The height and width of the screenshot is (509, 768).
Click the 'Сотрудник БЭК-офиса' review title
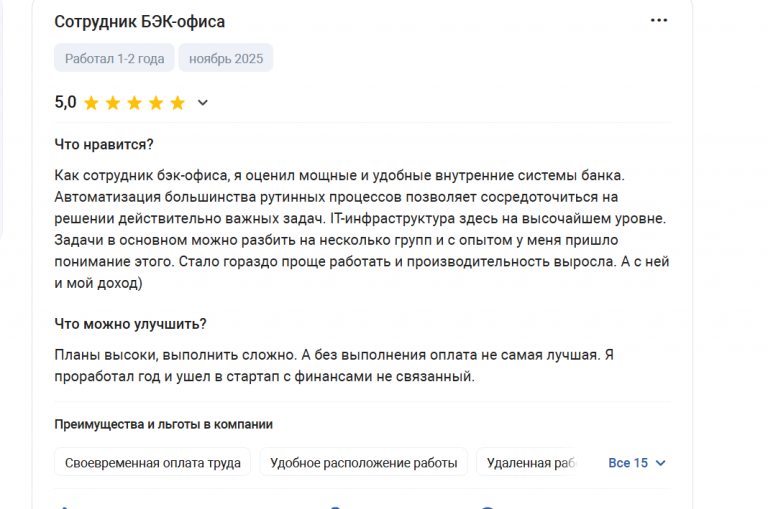pyautogui.click(x=140, y=22)
